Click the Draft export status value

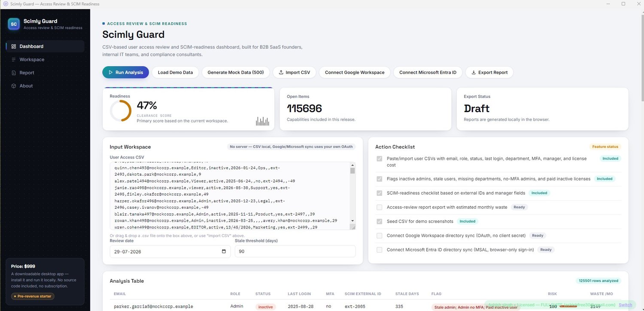pyautogui.click(x=477, y=109)
